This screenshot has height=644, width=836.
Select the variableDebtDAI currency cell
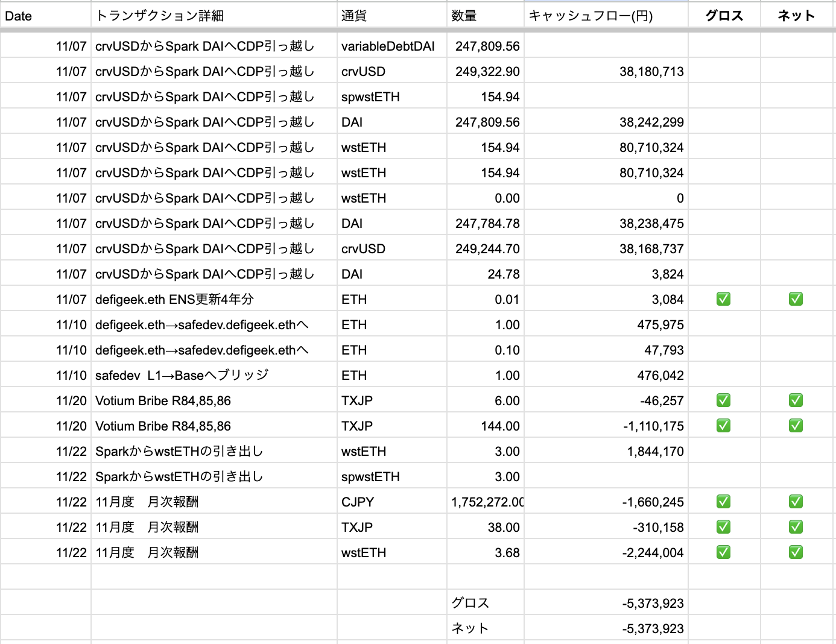(x=391, y=46)
